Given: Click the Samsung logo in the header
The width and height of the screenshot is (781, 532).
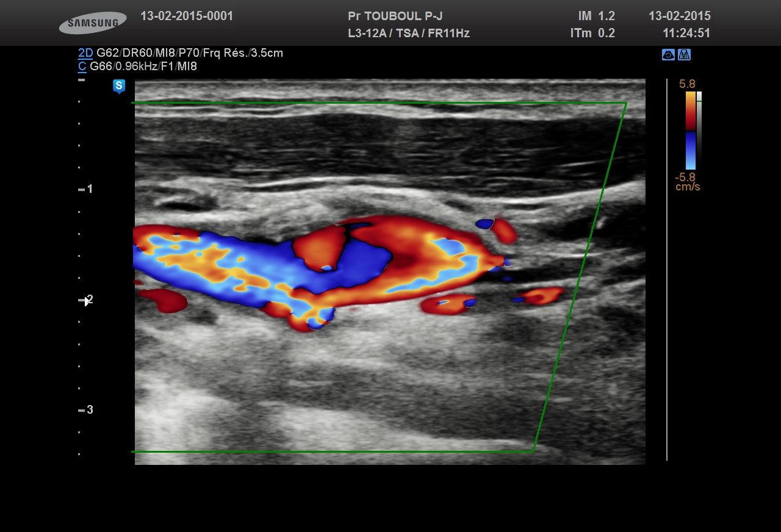Looking at the screenshot, I should click(x=93, y=23).
